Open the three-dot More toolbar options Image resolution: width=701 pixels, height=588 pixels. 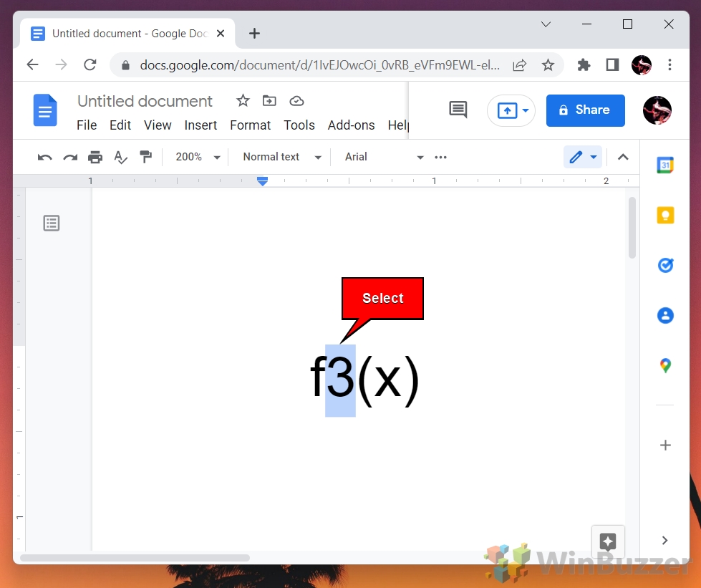[x=440, y=157]
